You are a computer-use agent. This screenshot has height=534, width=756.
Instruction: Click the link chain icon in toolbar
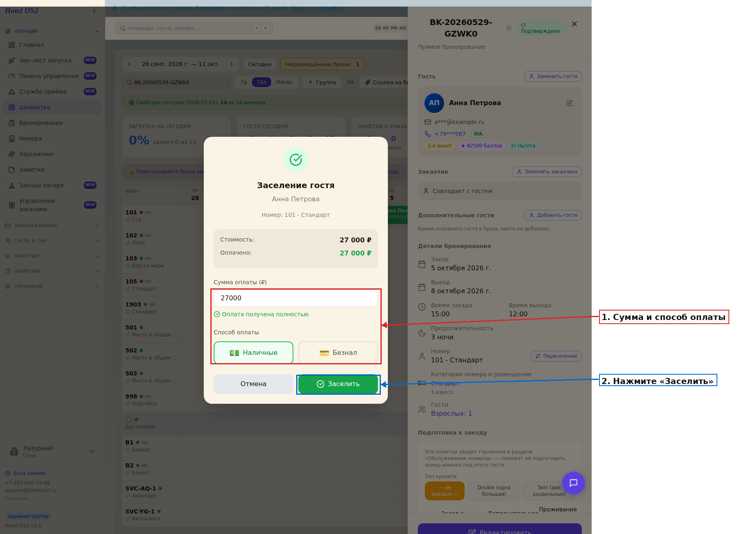(350, 82)
